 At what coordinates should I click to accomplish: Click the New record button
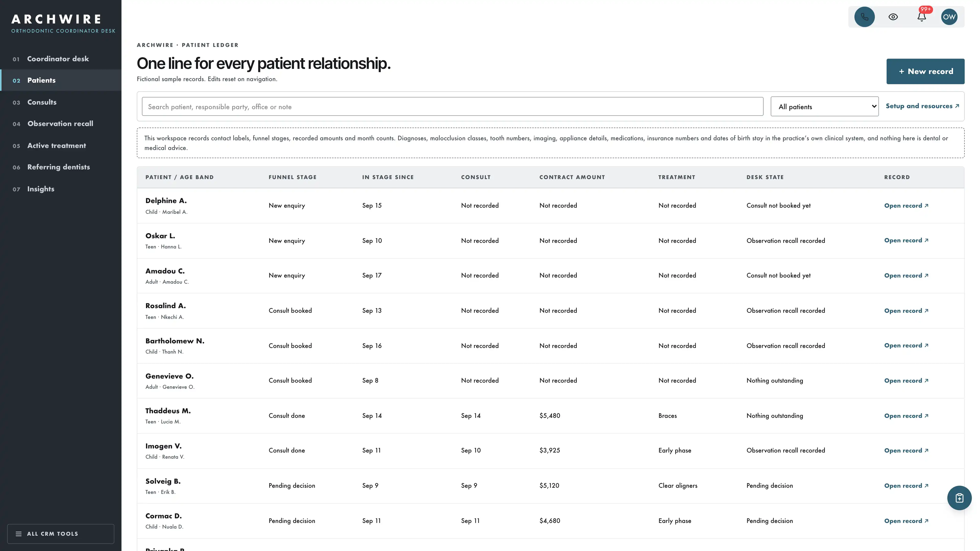925,71
